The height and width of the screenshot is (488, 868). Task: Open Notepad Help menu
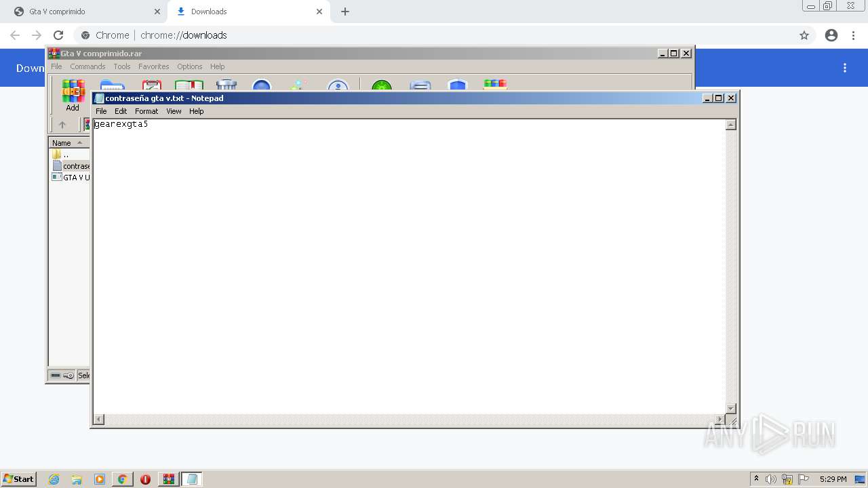pos(196,111)
